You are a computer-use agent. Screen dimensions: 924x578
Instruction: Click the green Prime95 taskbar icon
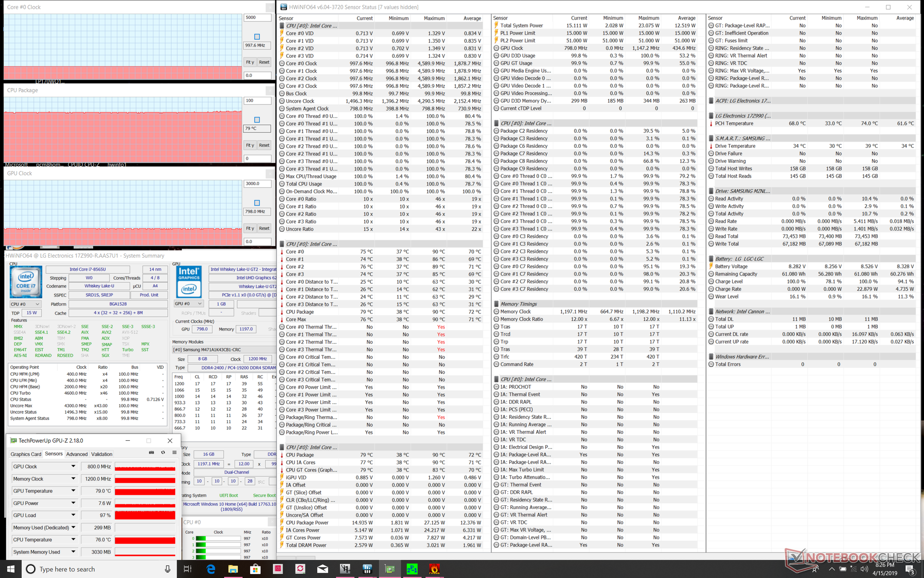pos(412,569)
